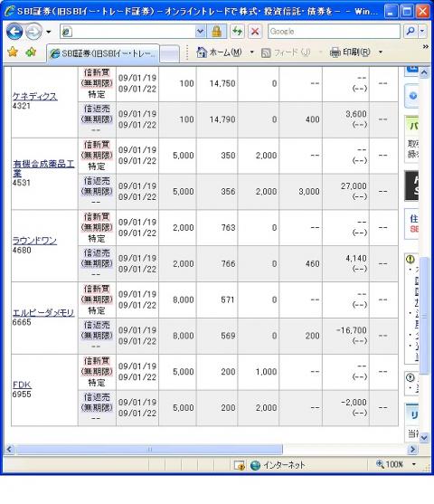The width and height of the screenshot is (434, 504).
Task: Click the 4,140 profit value
Action: click(356, 259)
